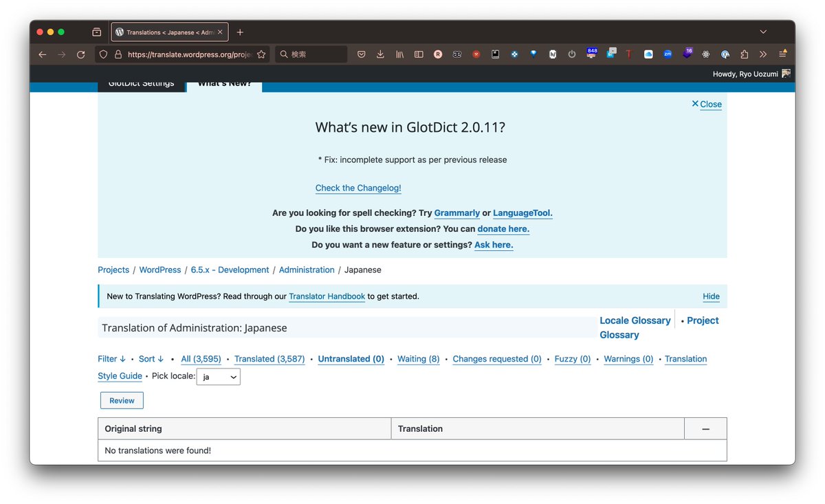
Task: Expand the Filter options
Action: [112, 359]
